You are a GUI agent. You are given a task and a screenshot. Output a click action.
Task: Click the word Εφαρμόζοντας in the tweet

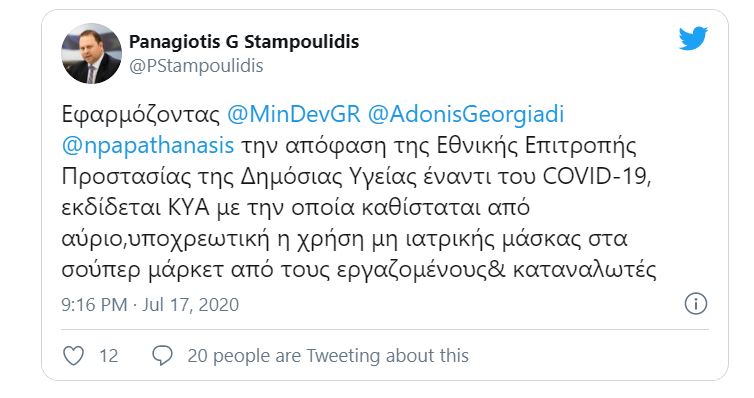[x=140, y=115]
